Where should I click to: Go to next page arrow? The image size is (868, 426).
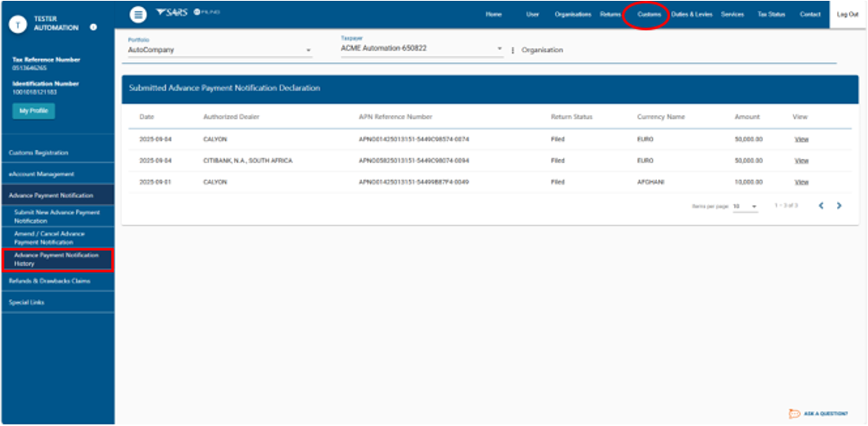coord(839,206)
